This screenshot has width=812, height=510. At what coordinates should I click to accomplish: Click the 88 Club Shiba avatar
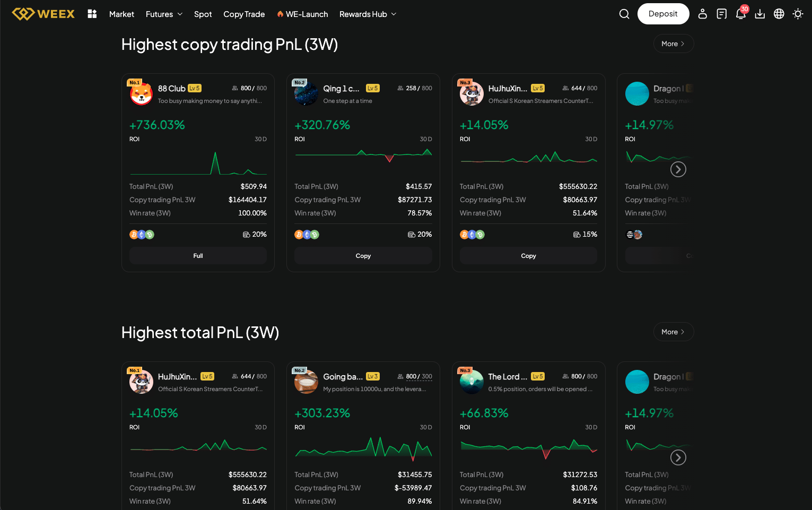click(141, 94)
